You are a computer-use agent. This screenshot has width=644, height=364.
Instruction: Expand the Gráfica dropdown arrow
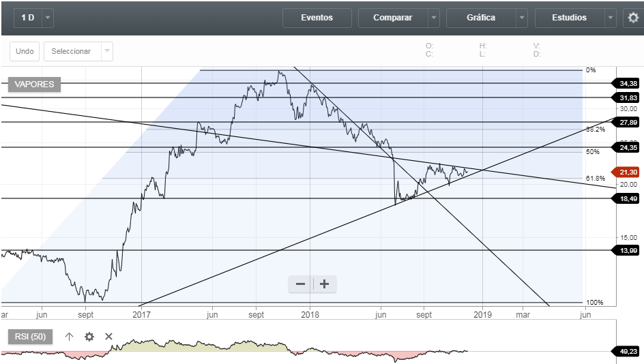[x=522, y=18]
